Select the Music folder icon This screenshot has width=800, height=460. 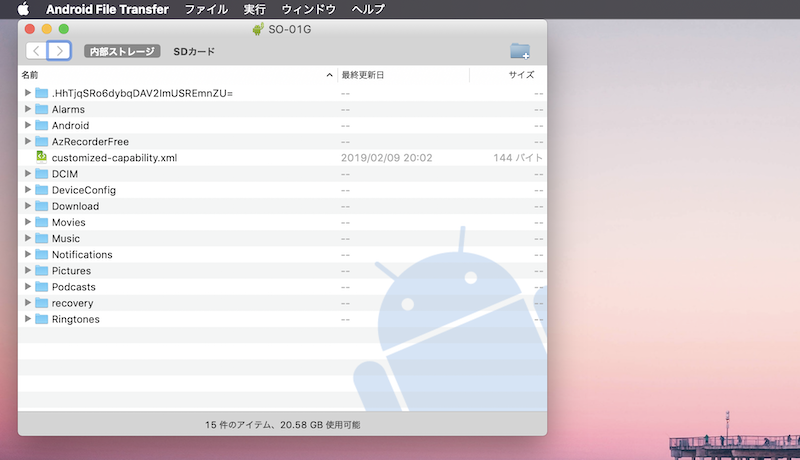[x=42, y=238]
